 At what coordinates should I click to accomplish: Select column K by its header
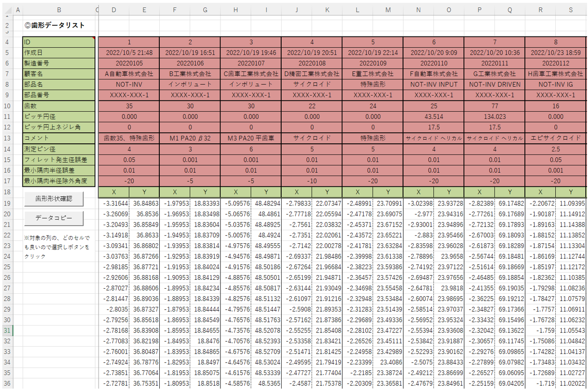pos(327,9)
